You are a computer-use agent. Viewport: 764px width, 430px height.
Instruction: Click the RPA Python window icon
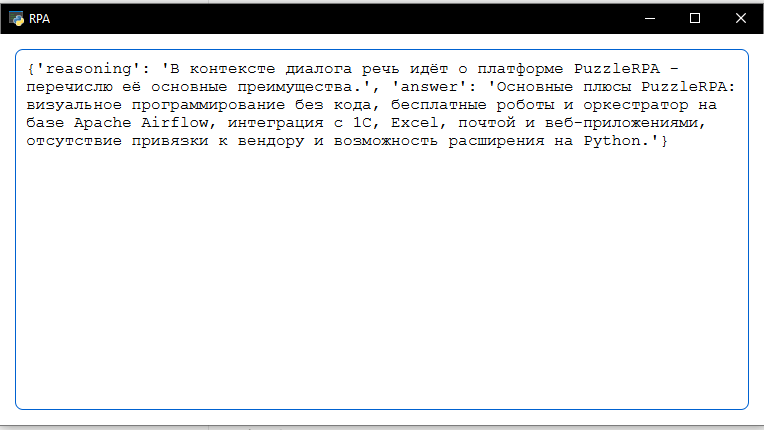[16, 19]
